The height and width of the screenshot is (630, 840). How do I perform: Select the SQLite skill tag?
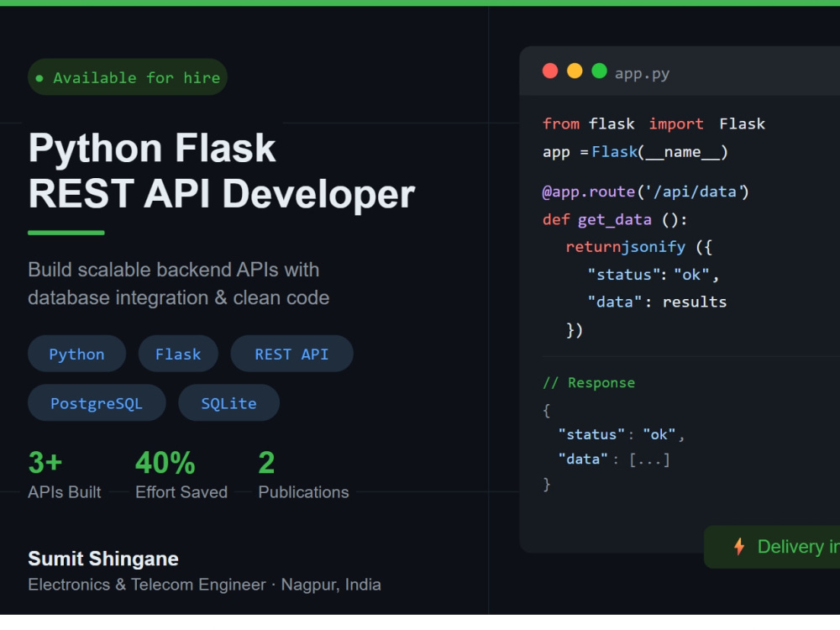pyautogui.click(x=228, y=403)
